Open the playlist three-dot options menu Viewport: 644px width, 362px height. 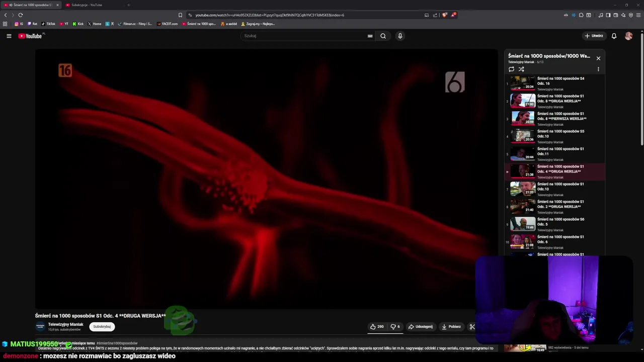click(x=598, y=69)
